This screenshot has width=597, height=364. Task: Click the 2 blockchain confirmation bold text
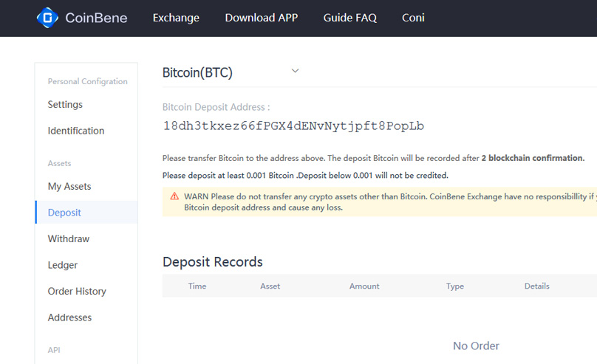coord(533,158)
